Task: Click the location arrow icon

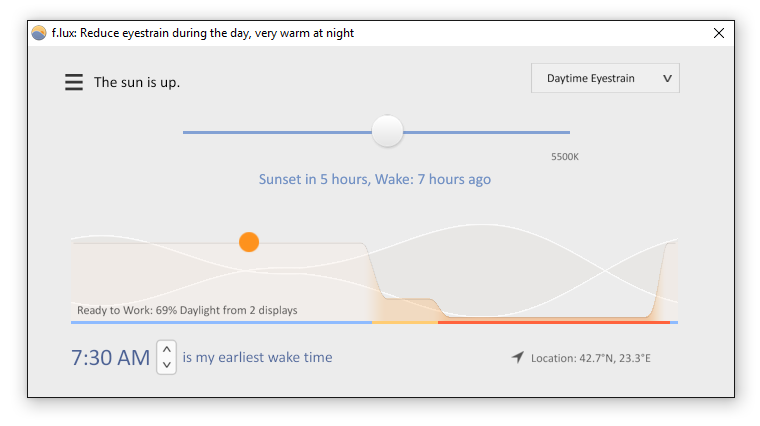Action: [518, 357]
